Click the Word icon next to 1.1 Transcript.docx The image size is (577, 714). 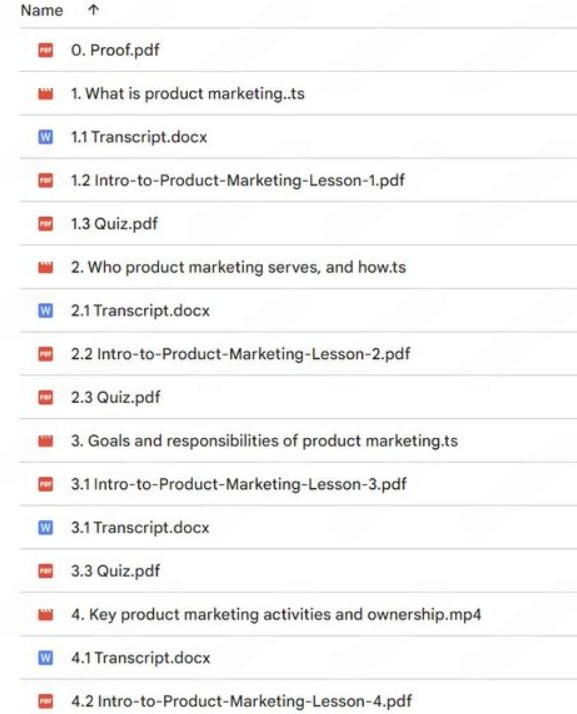[x=45, y=137]
